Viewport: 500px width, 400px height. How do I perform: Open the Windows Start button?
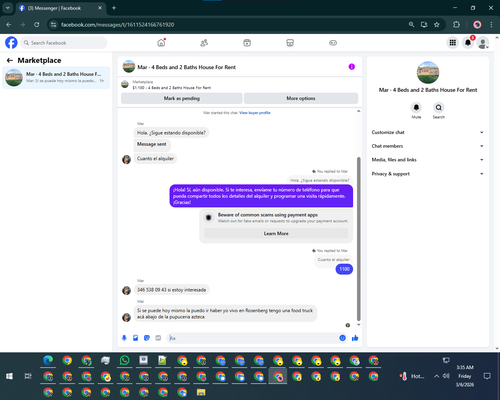click(9, 376)
